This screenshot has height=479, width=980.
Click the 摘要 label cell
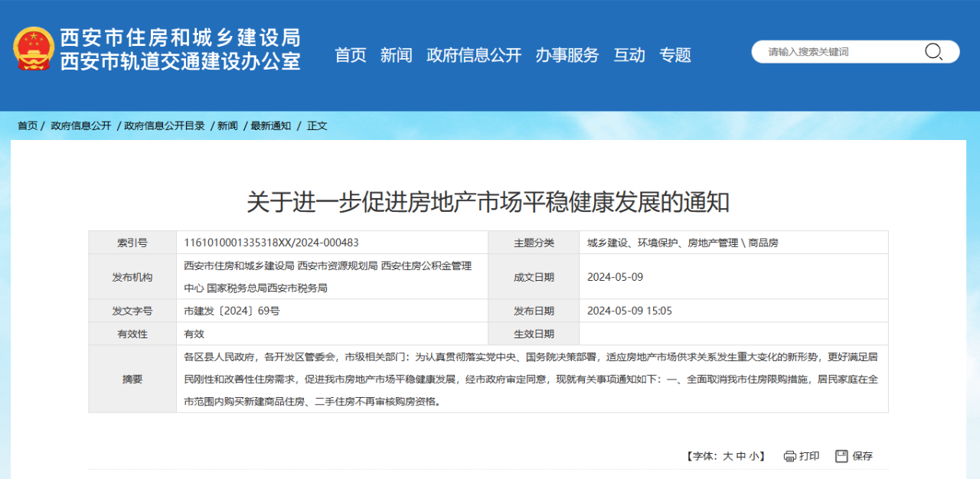pos(132,379)
